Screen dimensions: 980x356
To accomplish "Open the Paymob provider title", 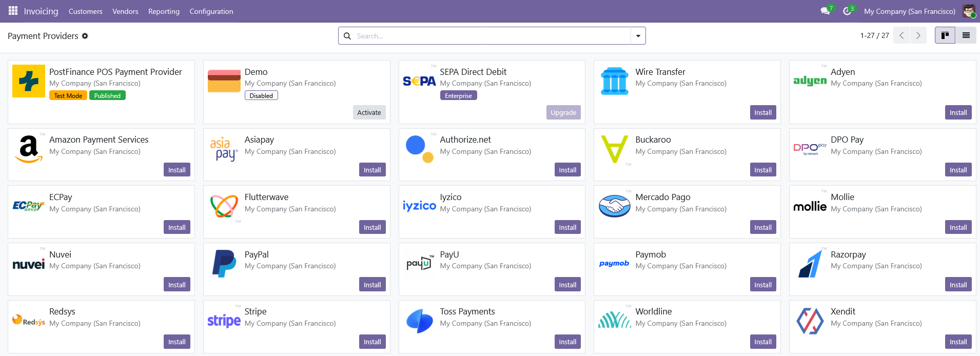I will click(651, 254).
